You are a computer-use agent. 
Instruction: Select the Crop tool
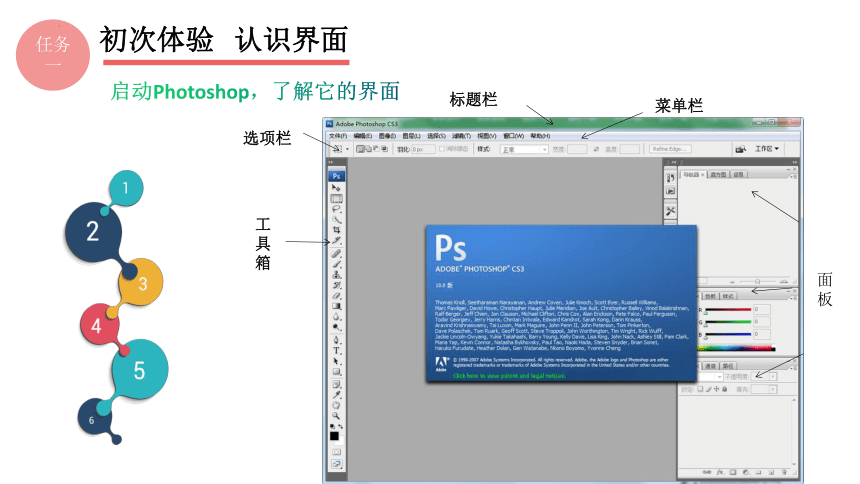pos(336,229)
